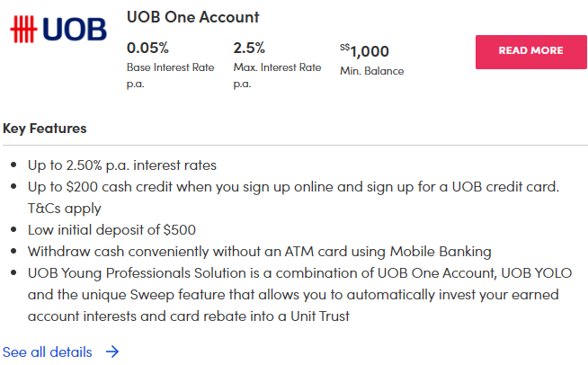The width and height of the screenshot is (588, 365).
Task: Select the 0.05% base rate value
Action: pos(147,49)
